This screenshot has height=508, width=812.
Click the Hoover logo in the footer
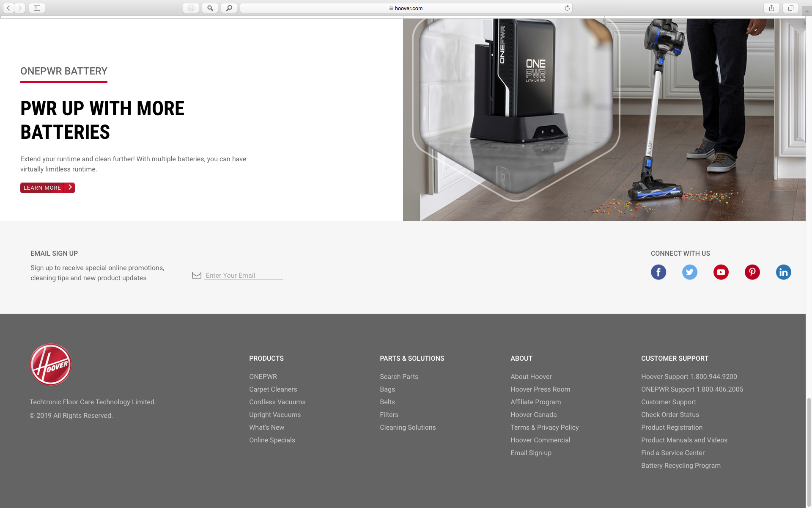coord(50,364)
